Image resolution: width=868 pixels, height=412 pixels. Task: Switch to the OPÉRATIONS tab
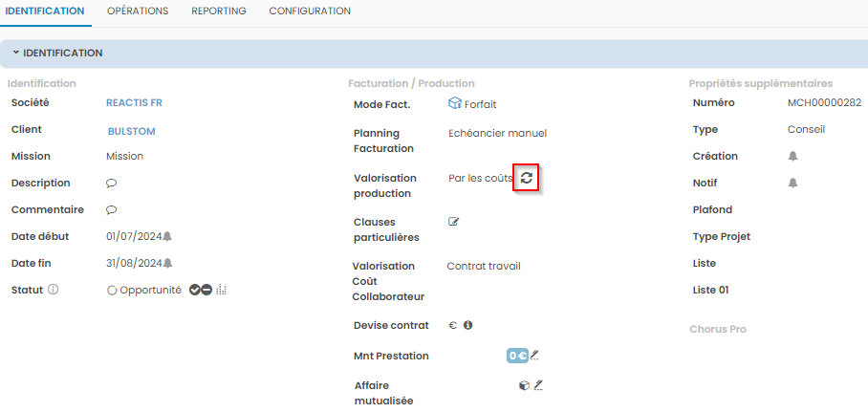click(x=138, y=11)
